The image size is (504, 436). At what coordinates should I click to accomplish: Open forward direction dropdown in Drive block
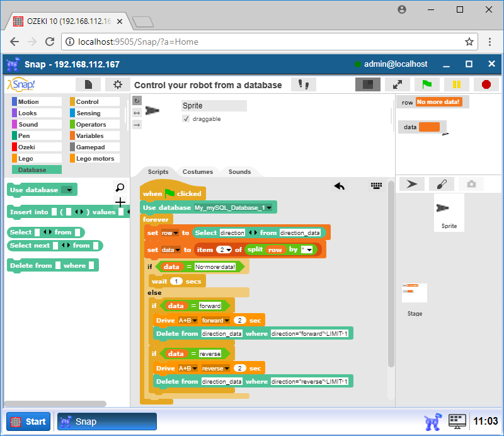coord(227,321)
